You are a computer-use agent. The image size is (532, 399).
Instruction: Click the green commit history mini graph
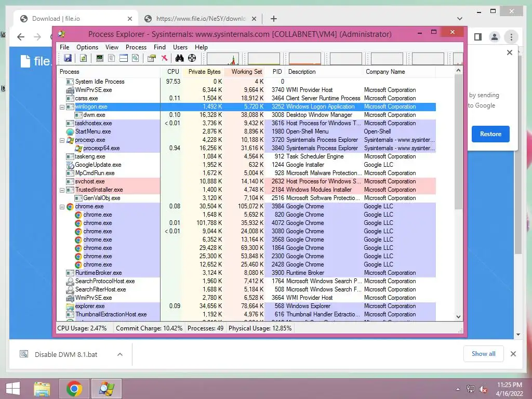click(x=263, y=58)
